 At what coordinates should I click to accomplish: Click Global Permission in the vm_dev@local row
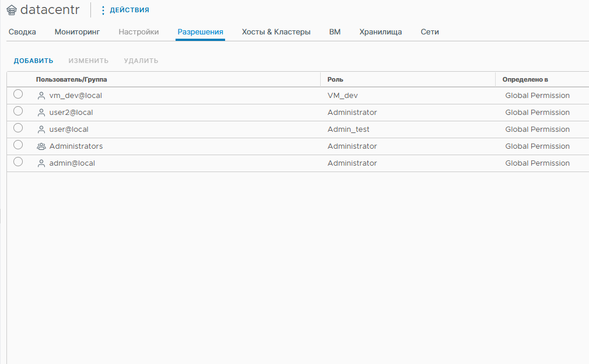tap(537, 96)
